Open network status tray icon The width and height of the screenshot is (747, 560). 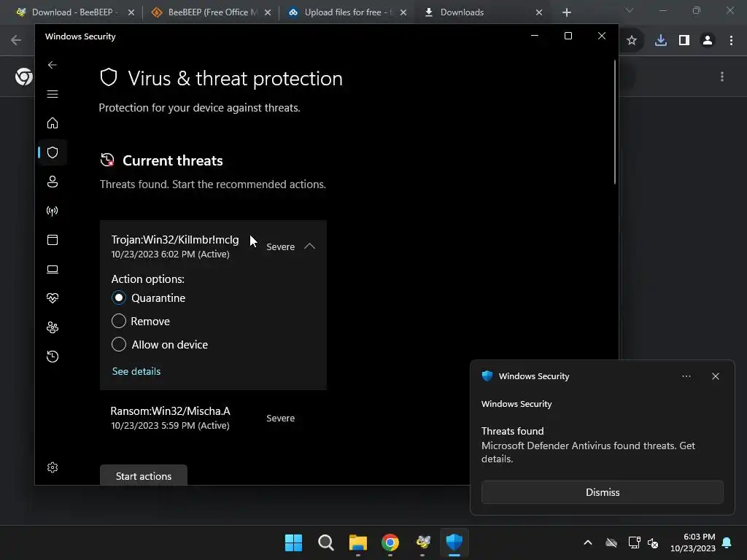click(634, 542)
